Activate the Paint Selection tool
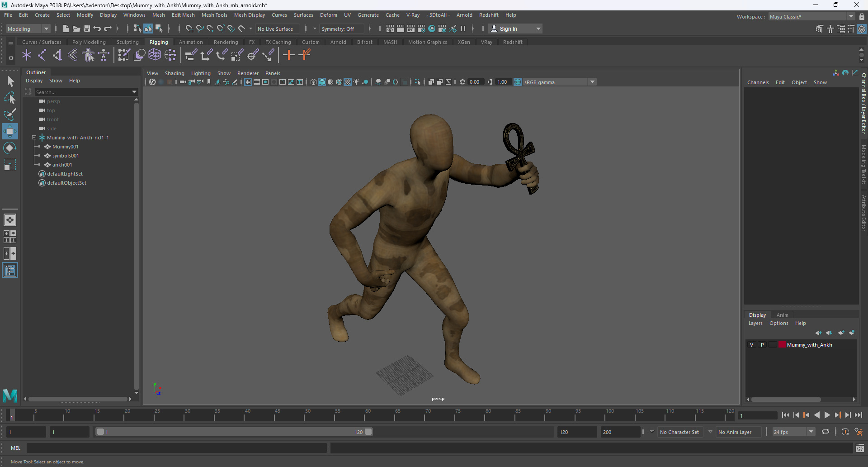Viewport: 868px width, 467px height. pos(10,114)
